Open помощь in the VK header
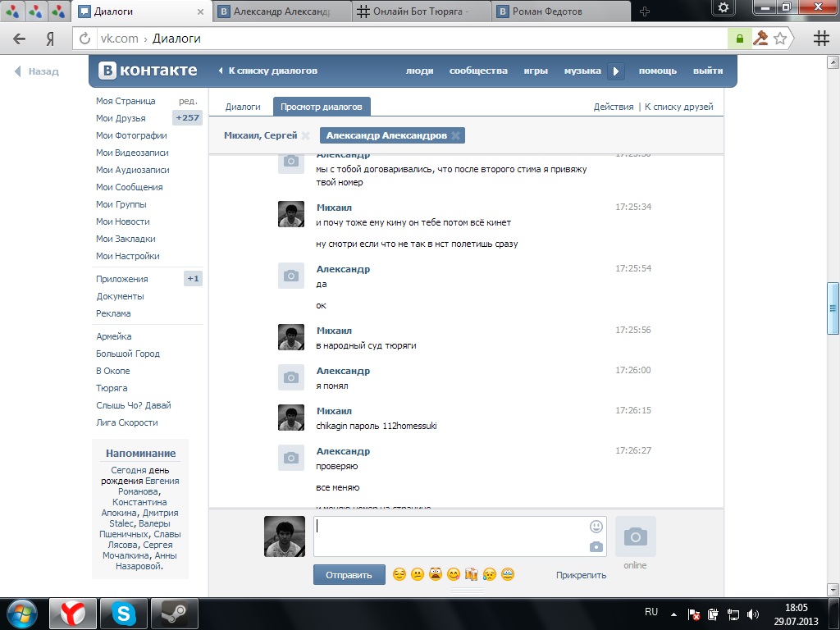Image resolution: width=840 pixels, height=630 pixels. click(x=658, y=71)
